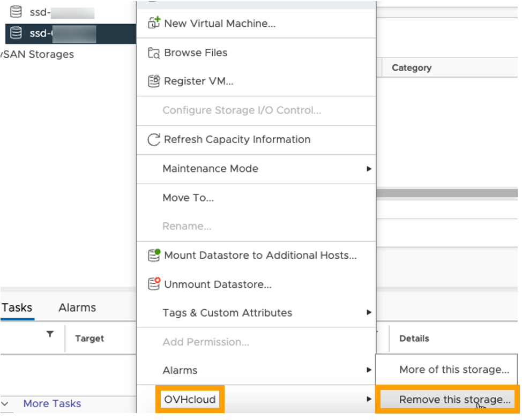
Task: Expand the Tags & Custom Attributes submenu arrow
Action: point(369,312)
